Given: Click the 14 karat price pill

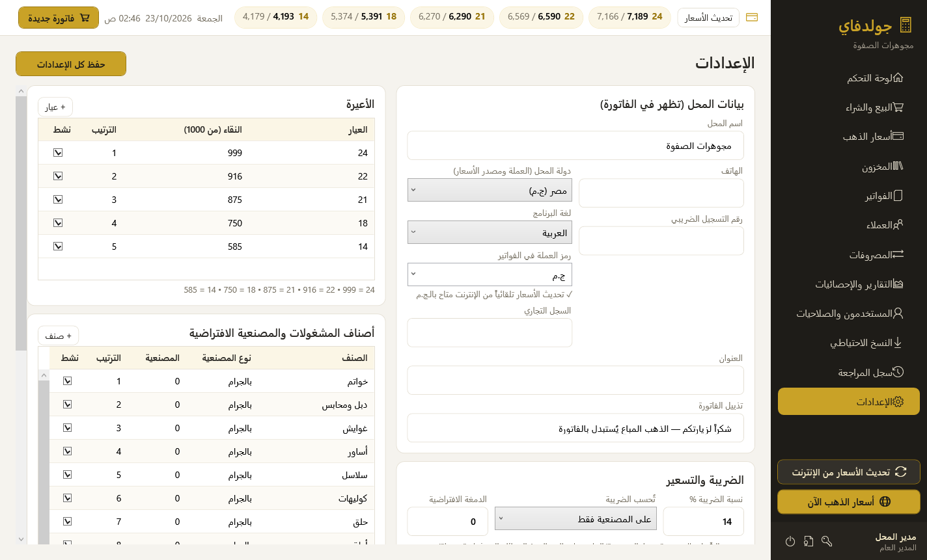Looking at the screenshot, I should click(x=275, y=17).
